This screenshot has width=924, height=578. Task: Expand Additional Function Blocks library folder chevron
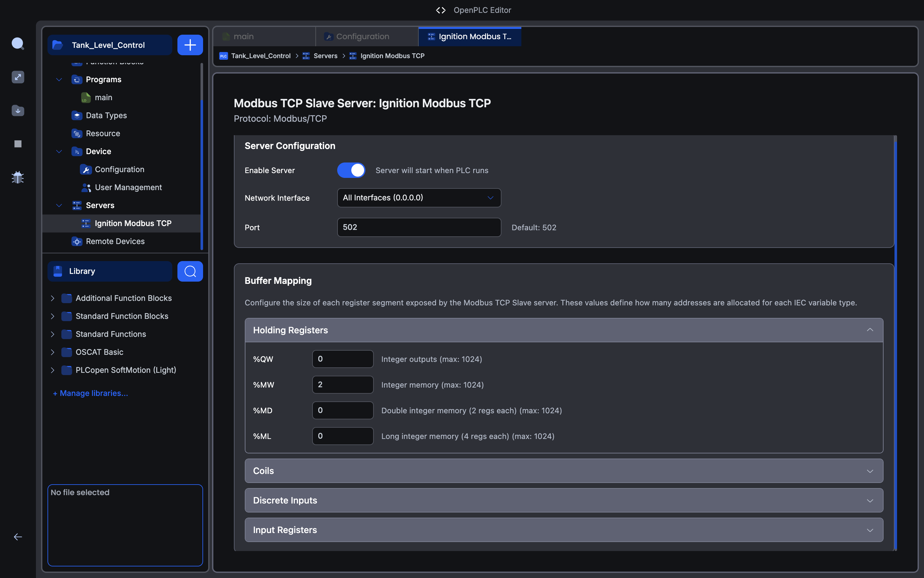click(x=53, y=298)
